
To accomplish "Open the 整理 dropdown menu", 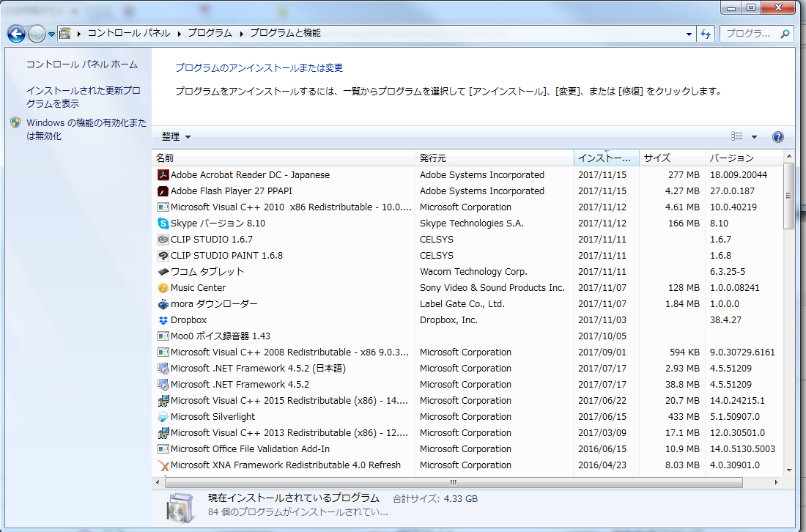I will pyautogui.click(x=176, y=137).
